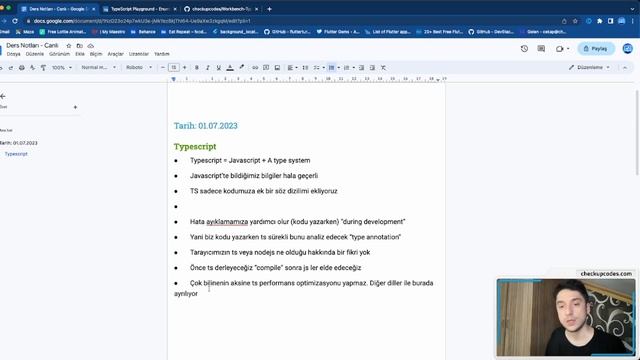Run spelling and grammar check icon
The width and height of the screenshot is (640, 360).
[x=32, y=68]
